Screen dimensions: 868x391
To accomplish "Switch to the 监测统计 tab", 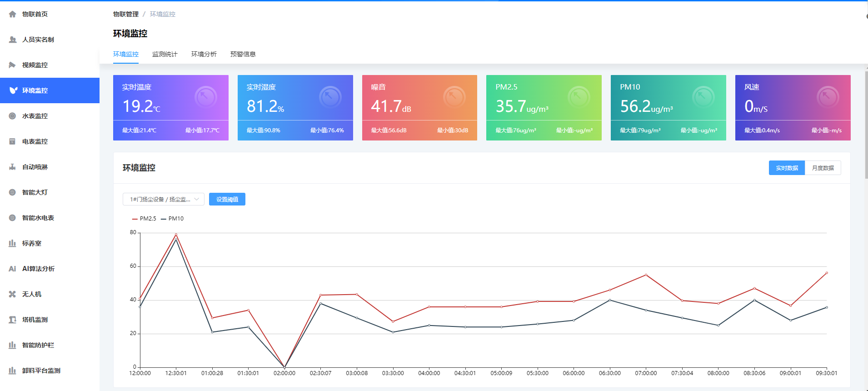I will [165, 54].
